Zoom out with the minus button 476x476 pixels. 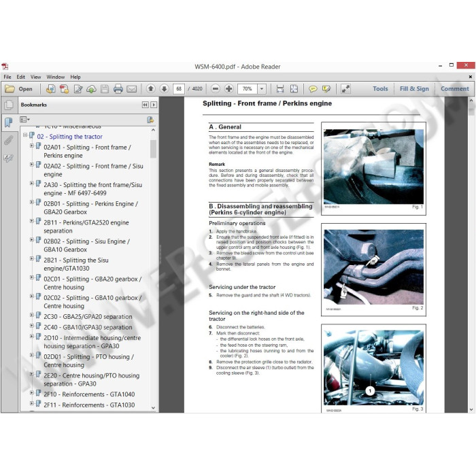click(216, 88)
